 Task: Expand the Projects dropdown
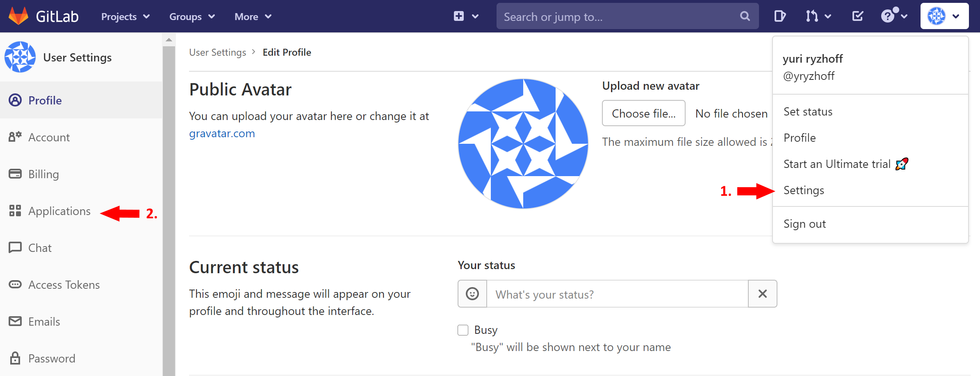click(125, 17)
